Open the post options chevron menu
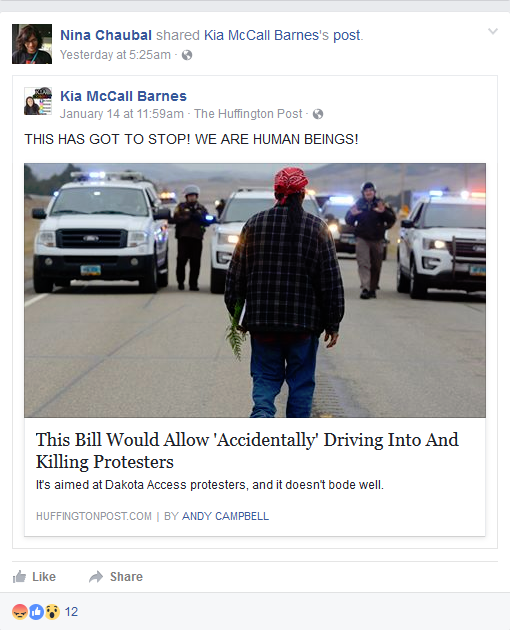510x630 pixels. point(493,31)
